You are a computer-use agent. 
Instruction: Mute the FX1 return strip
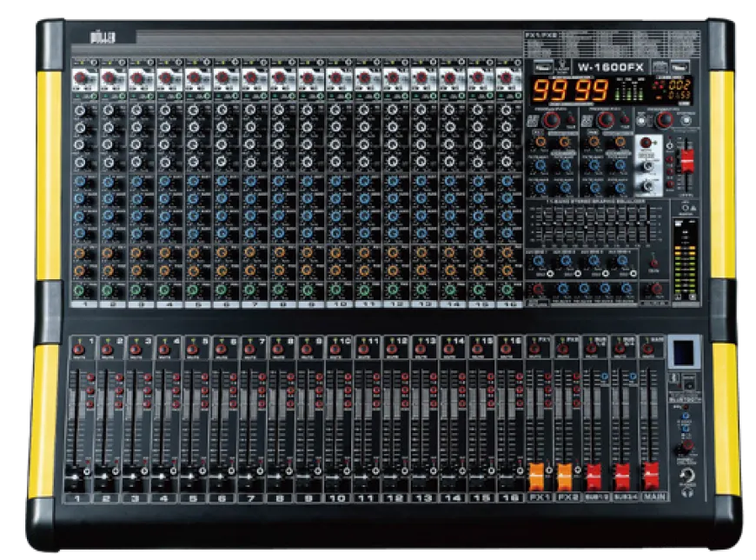[534, 349]
